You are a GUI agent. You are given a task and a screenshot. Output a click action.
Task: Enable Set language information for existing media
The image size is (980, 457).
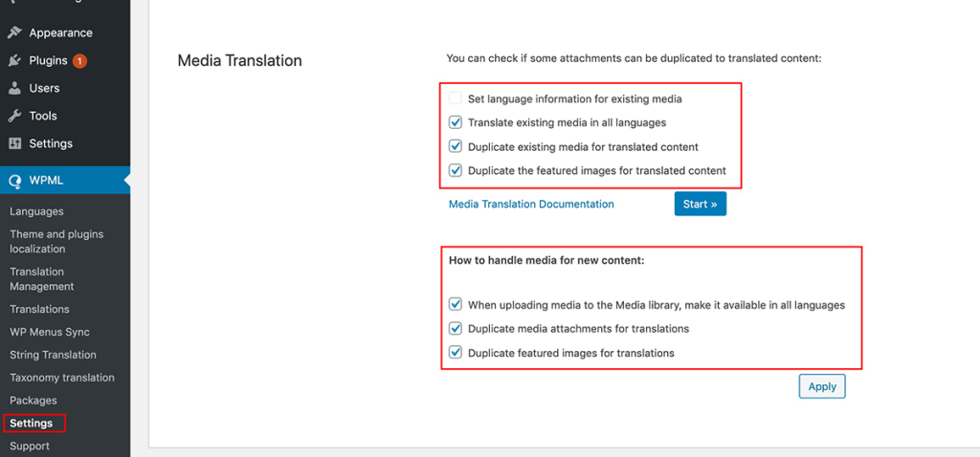(455, 98)
